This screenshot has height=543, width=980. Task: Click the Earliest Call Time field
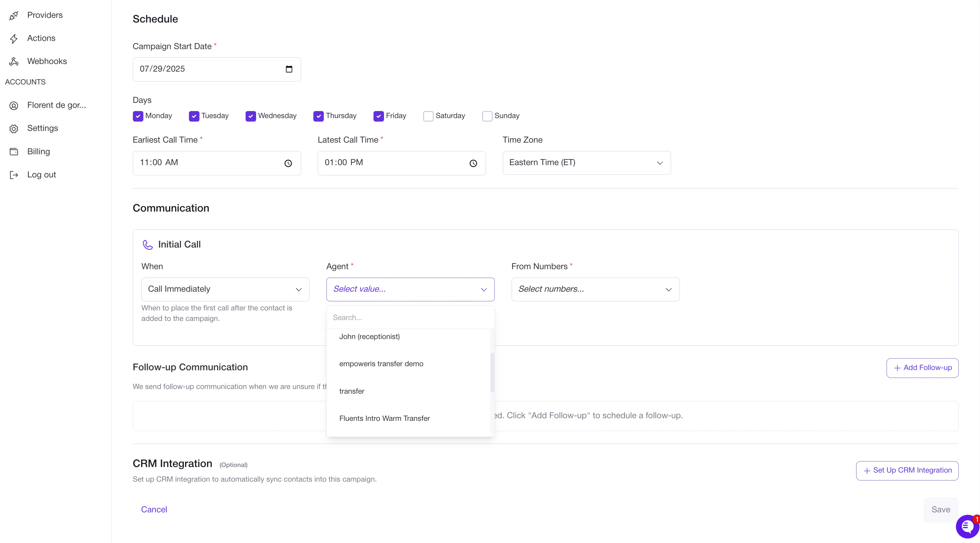click(x=216, y=163)
